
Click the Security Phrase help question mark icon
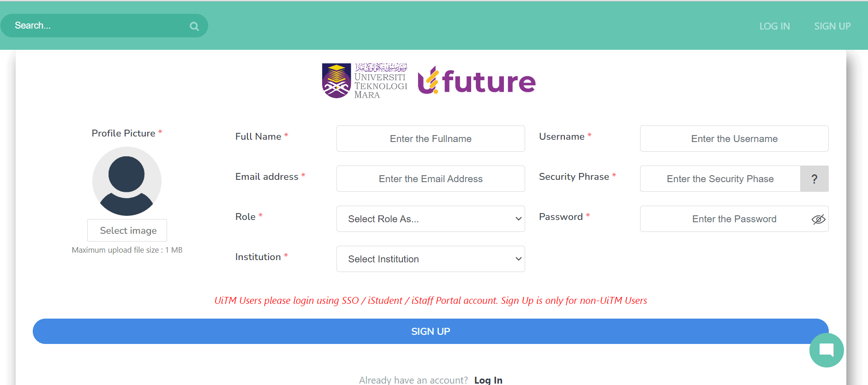(814, 178)
